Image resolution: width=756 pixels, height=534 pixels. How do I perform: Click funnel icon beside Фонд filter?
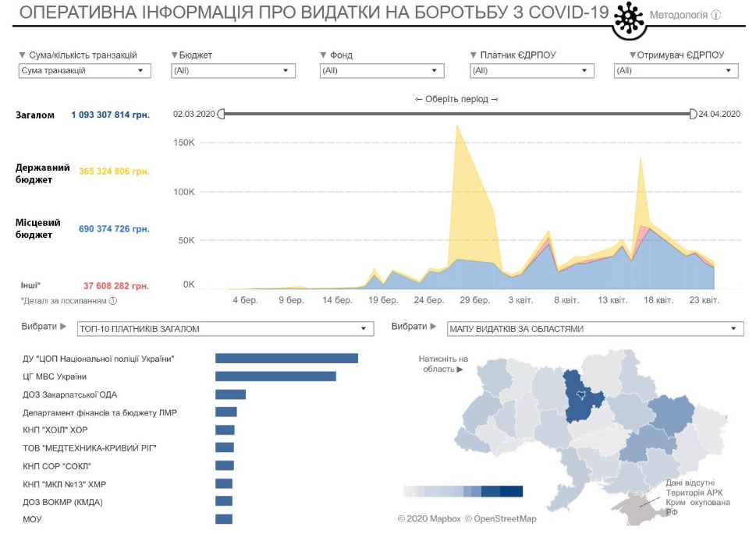click(323, 55)
